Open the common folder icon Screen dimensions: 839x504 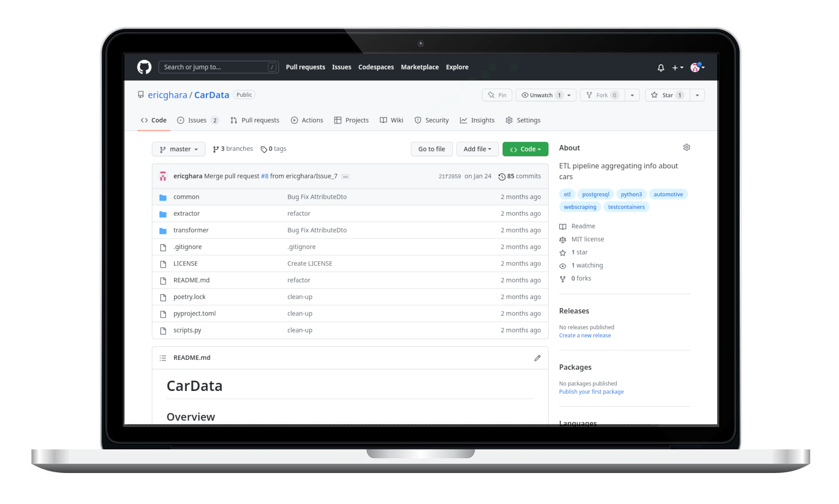coord(163,197)
